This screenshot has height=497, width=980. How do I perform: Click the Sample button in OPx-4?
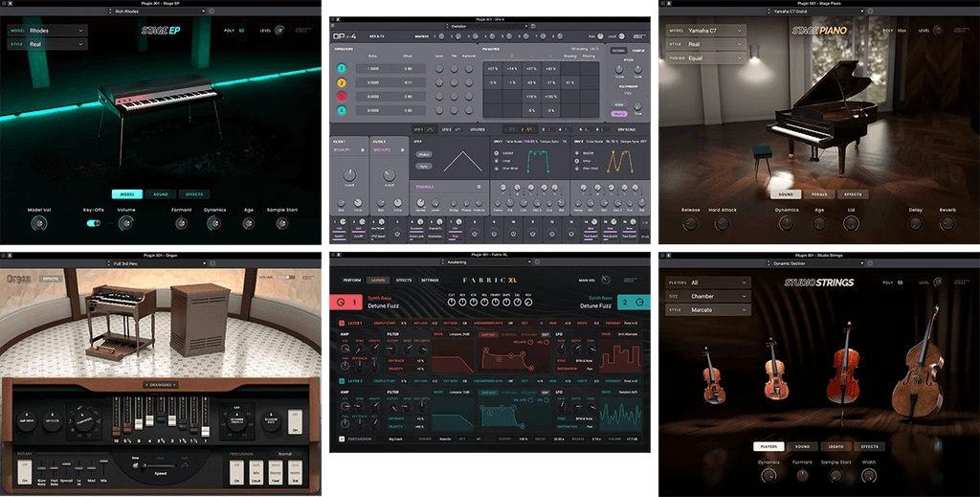pyautogui.click(x=637, y=51)
